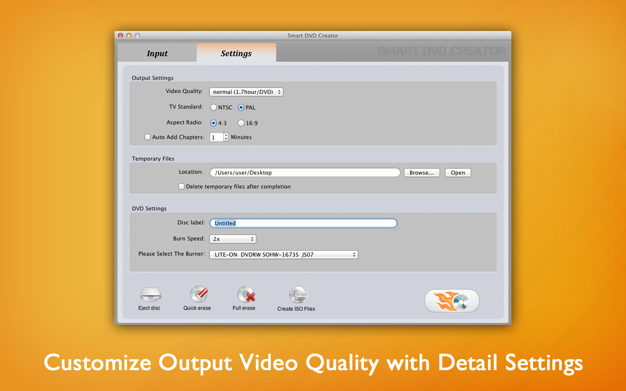Viewport: 626px width, 391px height.
Task: Click the Full erase disc icon
Action: (246, 295)
